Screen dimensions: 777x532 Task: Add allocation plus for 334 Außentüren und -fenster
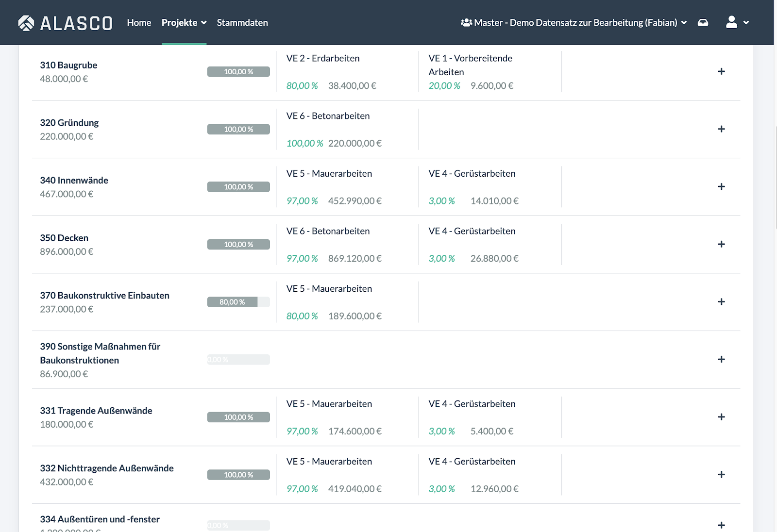pyautogui.click(x=721, y=525)
